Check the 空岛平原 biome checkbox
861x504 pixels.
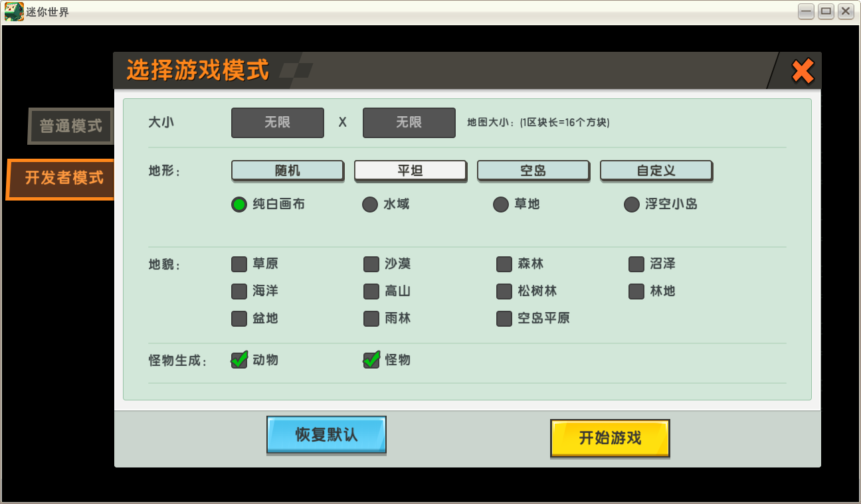coord(504,319)
